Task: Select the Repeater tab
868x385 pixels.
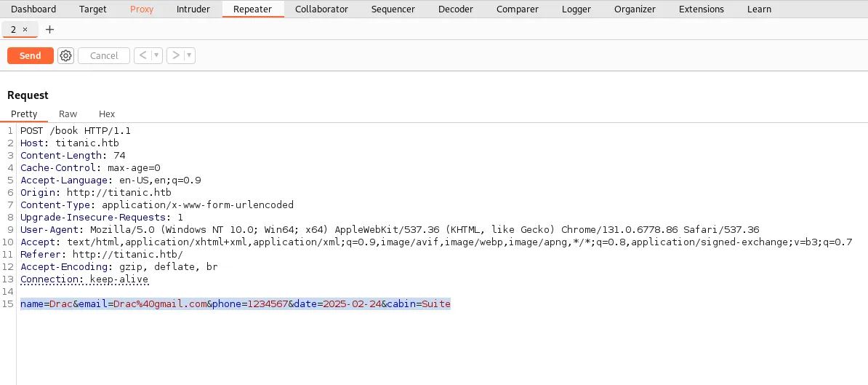Action: point(252,9)
